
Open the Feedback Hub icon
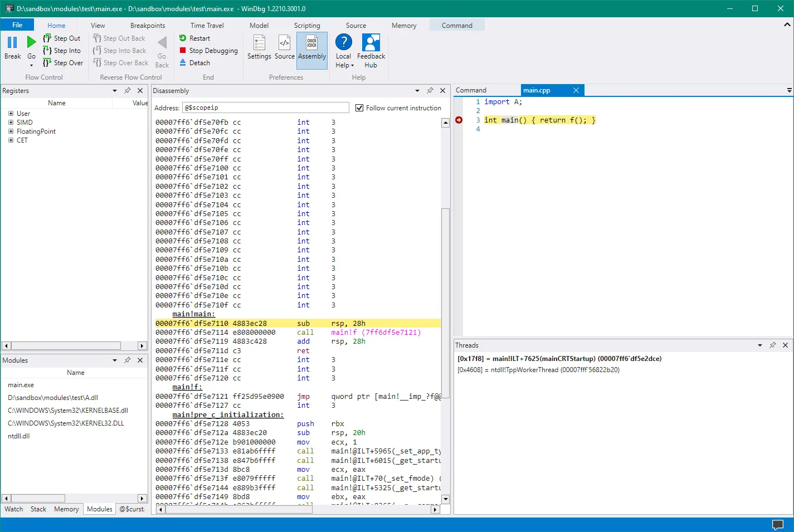[371, 43]
